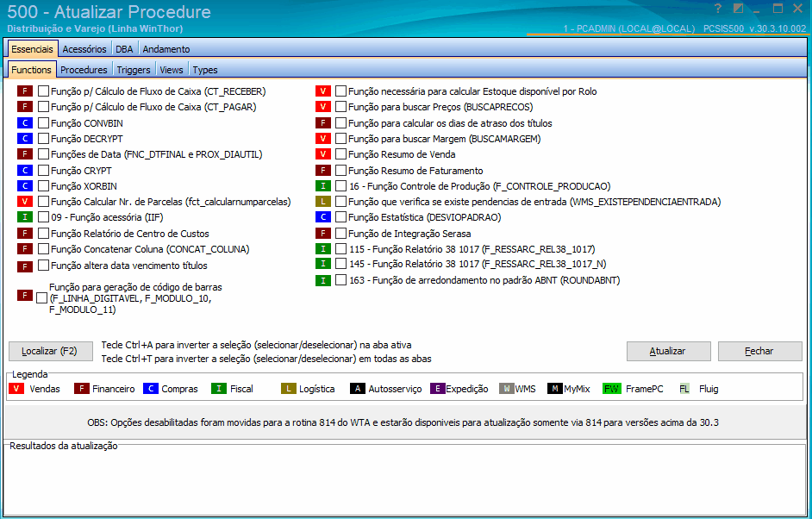Click the I icon beside ROUNDABNT function
812x519 pixels.
[x=323, y=280]
